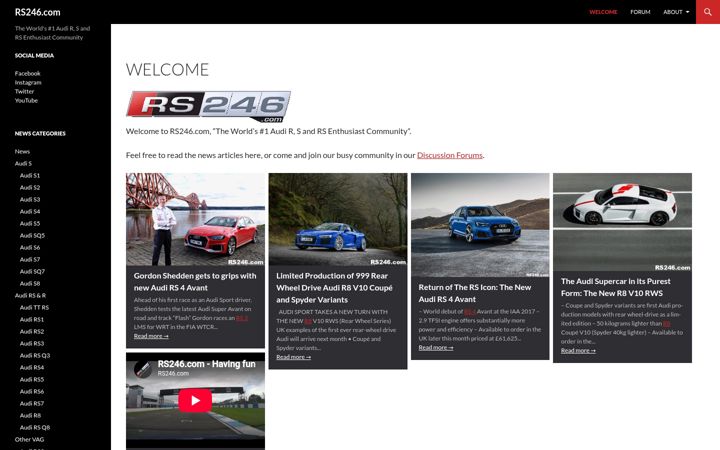Open Return of The RS Icon headline
This screenshot has height=450, width=720.
[x=475, y=293]
